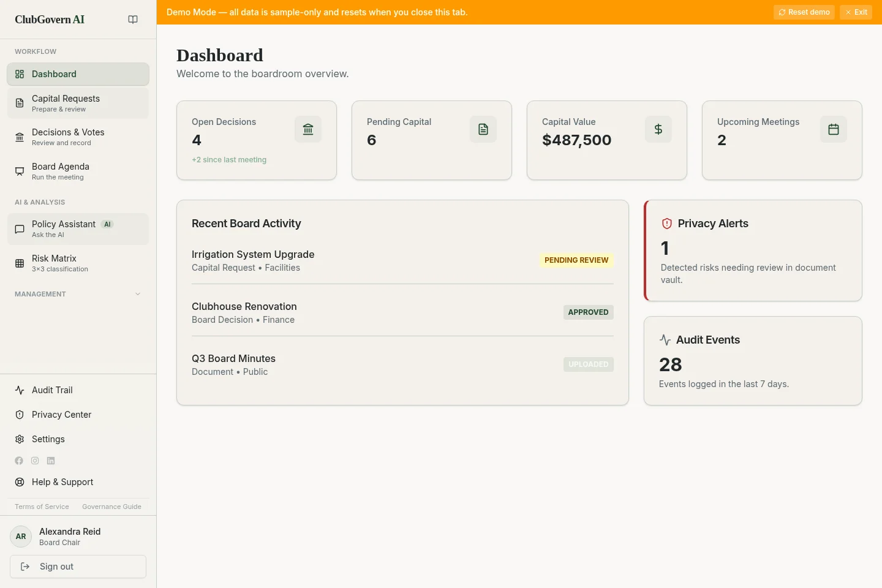The image size is (882, 588).
Task: Click the Demo Mode banner message
Action: [x=317, y=12]
